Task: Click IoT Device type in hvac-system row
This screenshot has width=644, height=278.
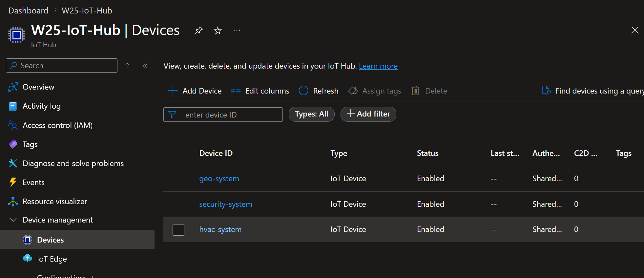Action: point(348,229)
